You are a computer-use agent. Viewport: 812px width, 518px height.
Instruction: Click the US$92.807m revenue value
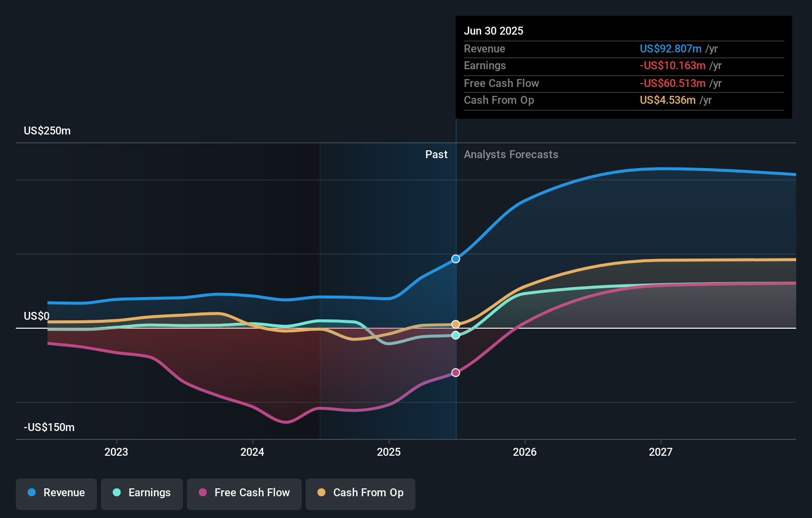(671, 48)
